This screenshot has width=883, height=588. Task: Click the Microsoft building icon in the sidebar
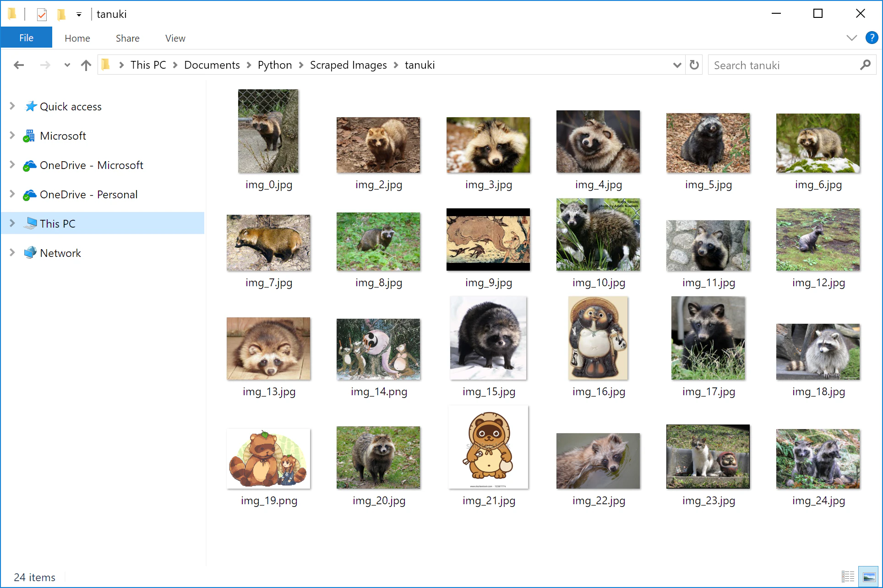click(29, 136)
